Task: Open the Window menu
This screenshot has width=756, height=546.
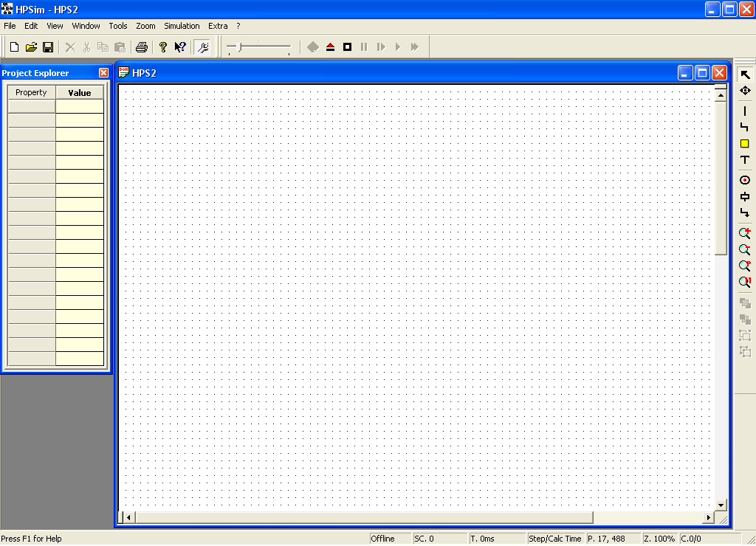Action: point(86,26)
